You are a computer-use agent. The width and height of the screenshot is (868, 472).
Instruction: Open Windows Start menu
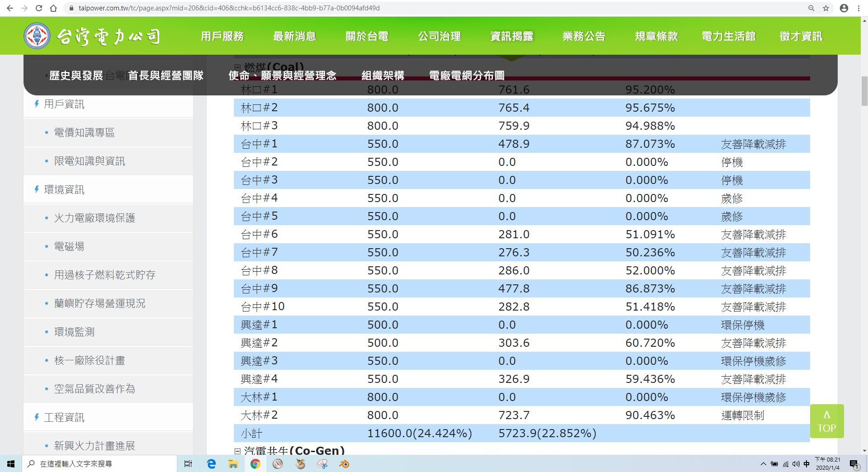click(x=11, y=464)
